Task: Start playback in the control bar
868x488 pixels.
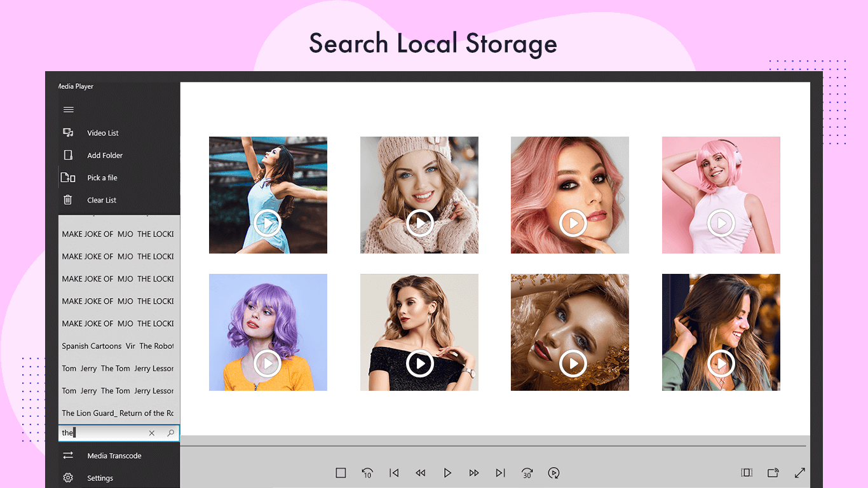Action: (447, 473)
